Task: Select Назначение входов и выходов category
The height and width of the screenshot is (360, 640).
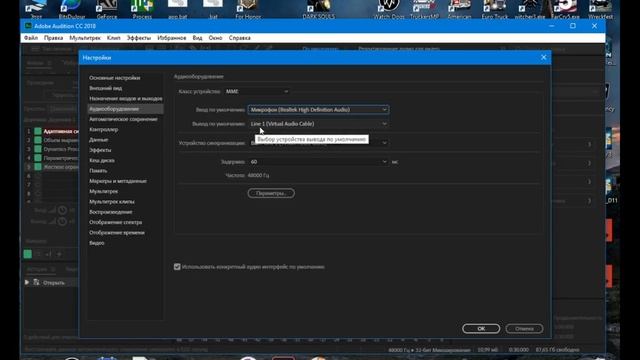Action: 126,98
